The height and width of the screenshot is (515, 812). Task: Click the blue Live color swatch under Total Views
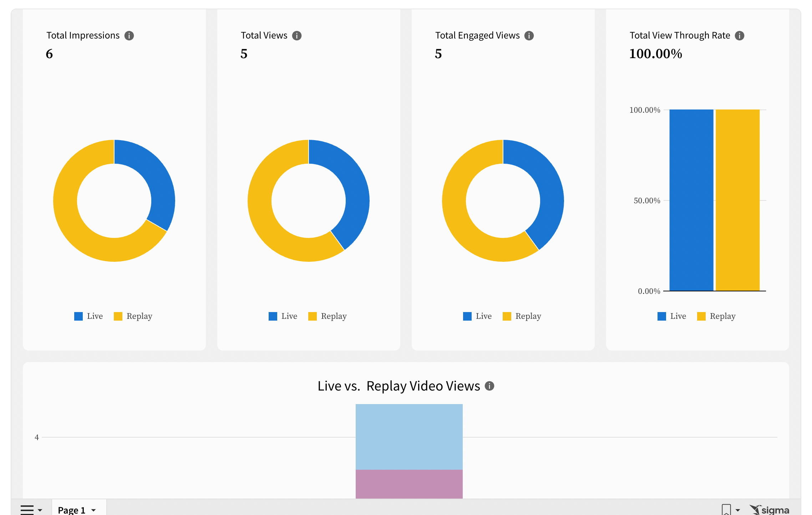(x=273, y=316)
